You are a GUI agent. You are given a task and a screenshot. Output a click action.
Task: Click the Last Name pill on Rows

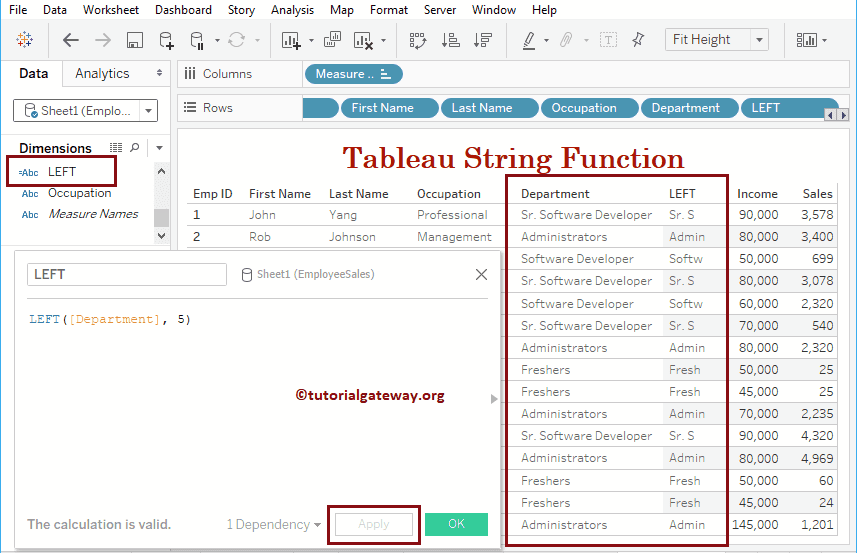tap(489, 108)
